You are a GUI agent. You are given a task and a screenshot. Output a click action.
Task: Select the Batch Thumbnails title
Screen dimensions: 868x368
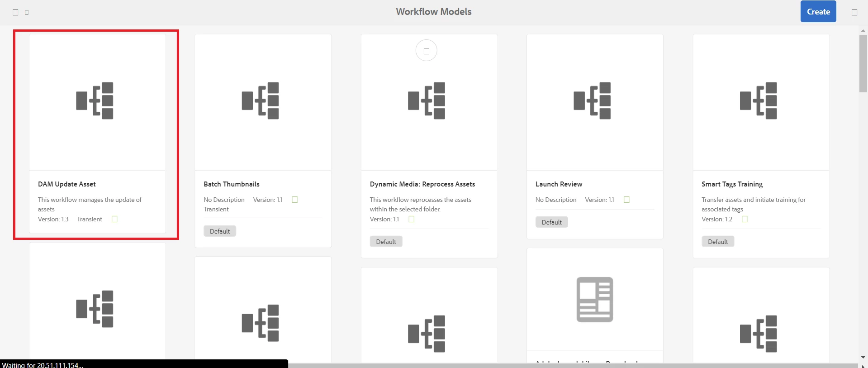(x=232, y=184)
